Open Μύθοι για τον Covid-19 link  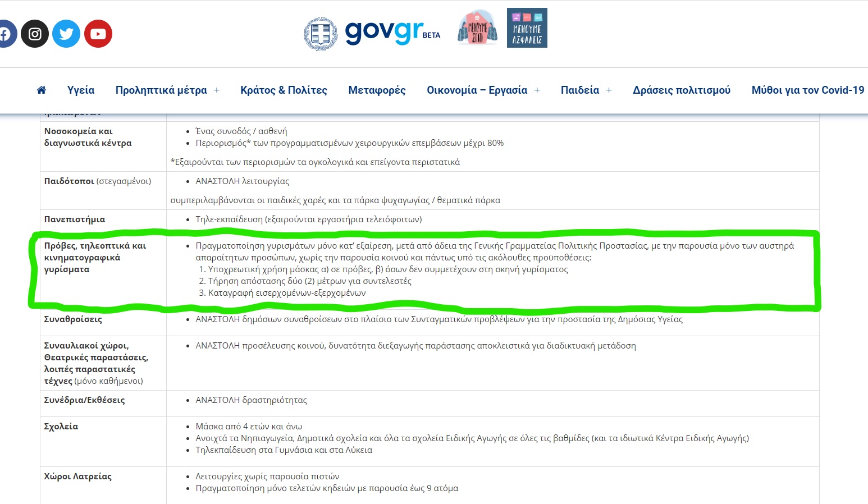pos(807,90)
